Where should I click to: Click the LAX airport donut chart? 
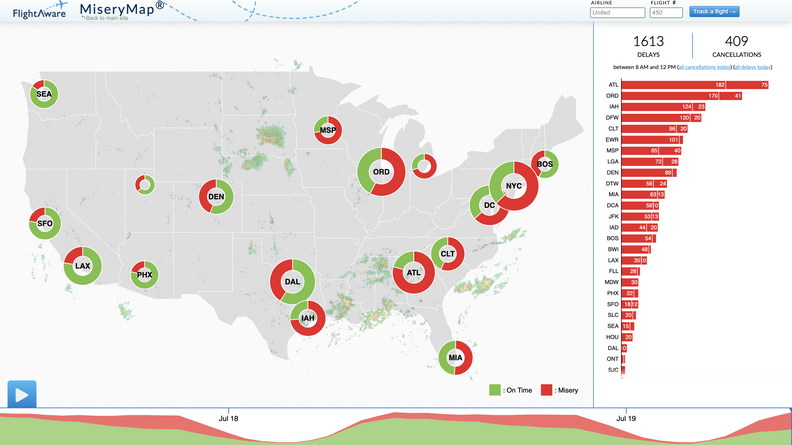click(83, 266)
